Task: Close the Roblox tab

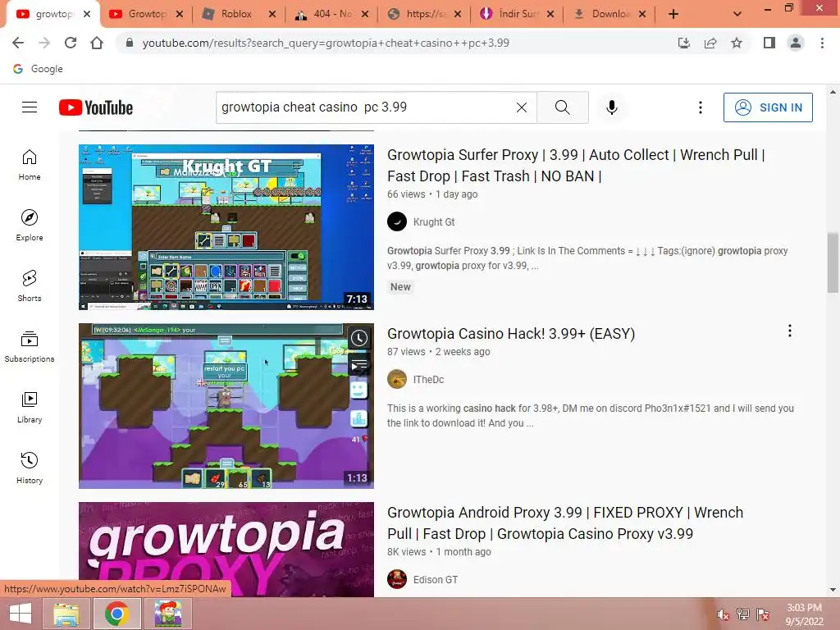Action: pos(272,15)
